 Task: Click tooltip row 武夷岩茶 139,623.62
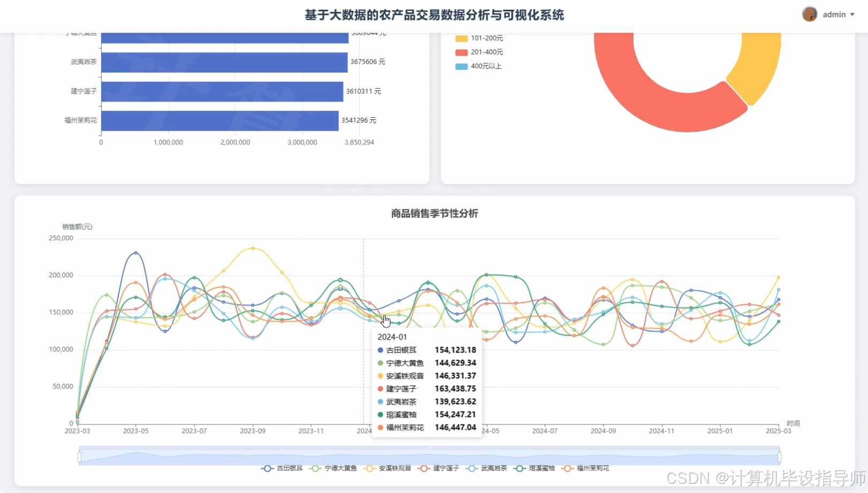point(427,401)
